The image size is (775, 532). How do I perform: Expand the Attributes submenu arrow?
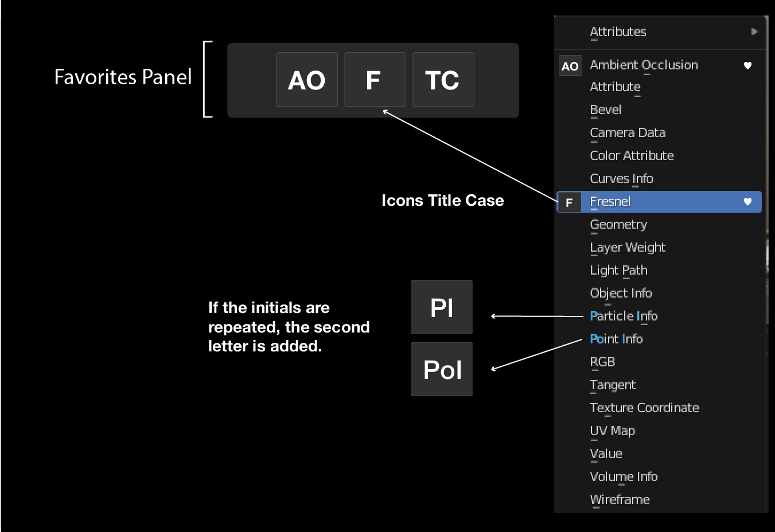(754, 32)
